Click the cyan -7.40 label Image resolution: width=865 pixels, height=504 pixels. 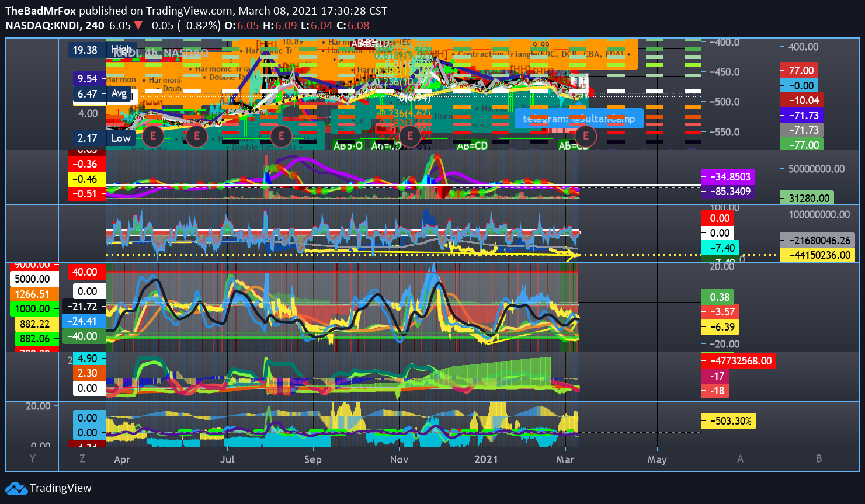[720, 248]
